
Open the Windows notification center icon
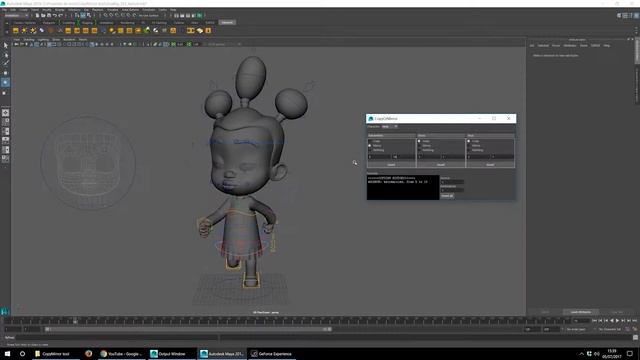tap(630, 353)
